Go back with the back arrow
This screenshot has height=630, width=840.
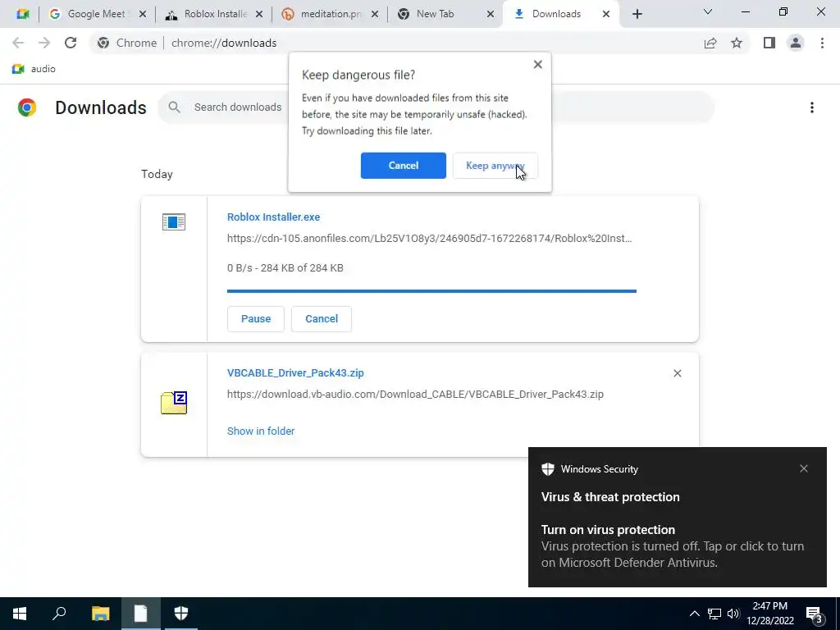click(18, 43)
